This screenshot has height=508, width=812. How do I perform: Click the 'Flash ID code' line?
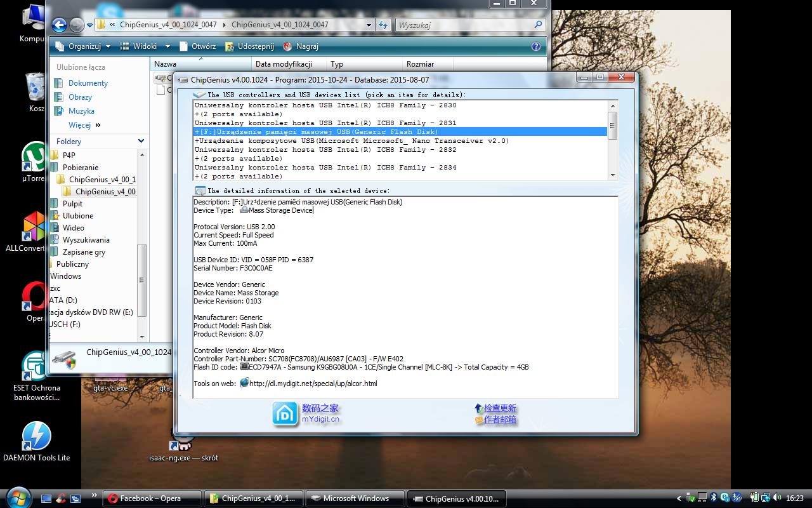click(x=361, y=367)
